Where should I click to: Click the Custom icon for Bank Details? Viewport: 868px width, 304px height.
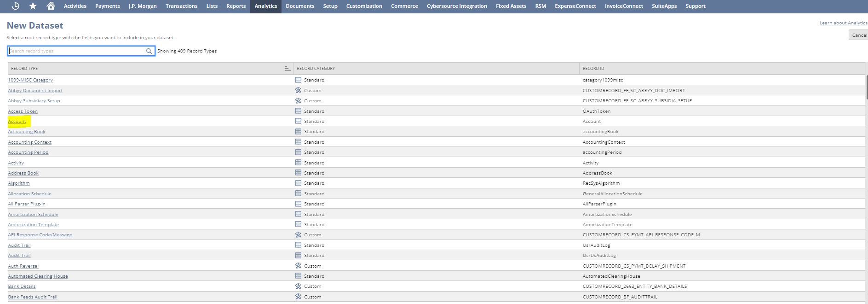coord(298,286)
